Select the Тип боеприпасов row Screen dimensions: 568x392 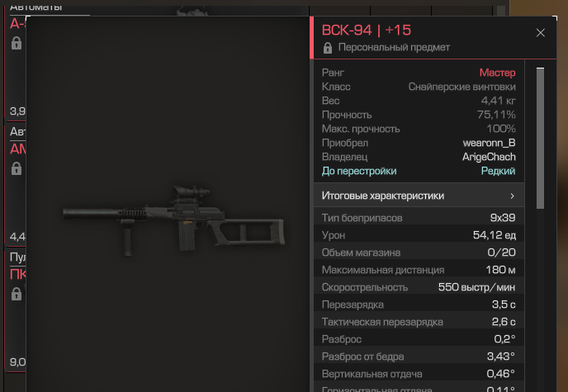tap(419, 218)
